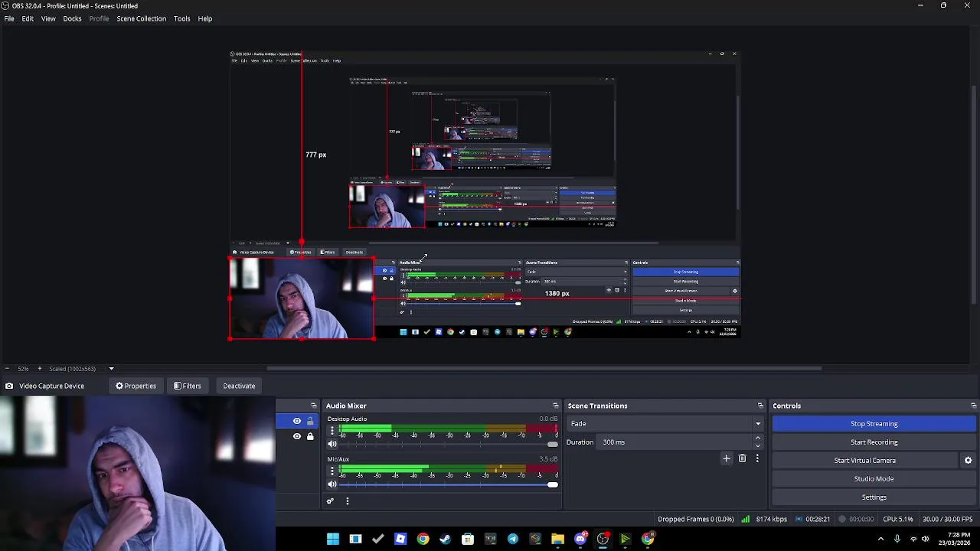Open source Filters button

[187, 386]
